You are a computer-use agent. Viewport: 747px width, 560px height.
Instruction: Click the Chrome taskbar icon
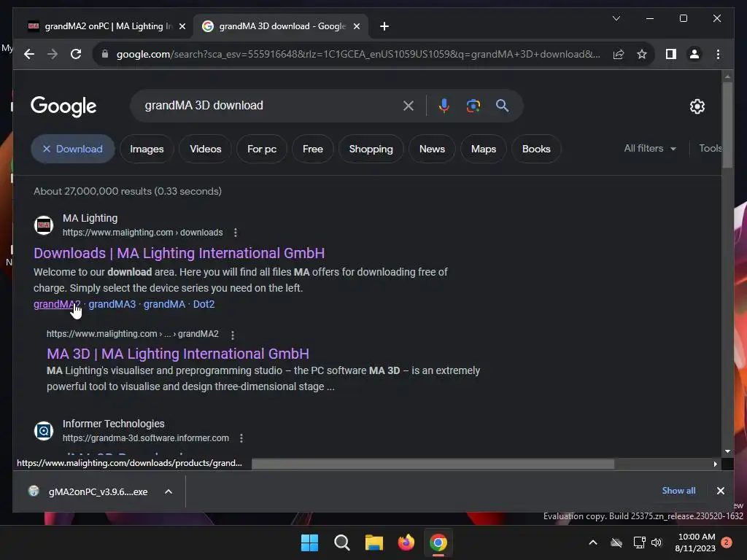click(438, 542)
